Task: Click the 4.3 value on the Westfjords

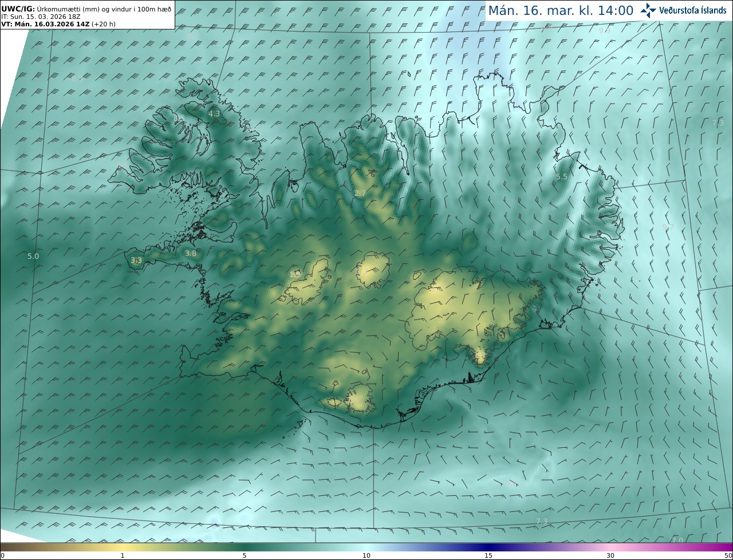Action: tap(214, 114)
